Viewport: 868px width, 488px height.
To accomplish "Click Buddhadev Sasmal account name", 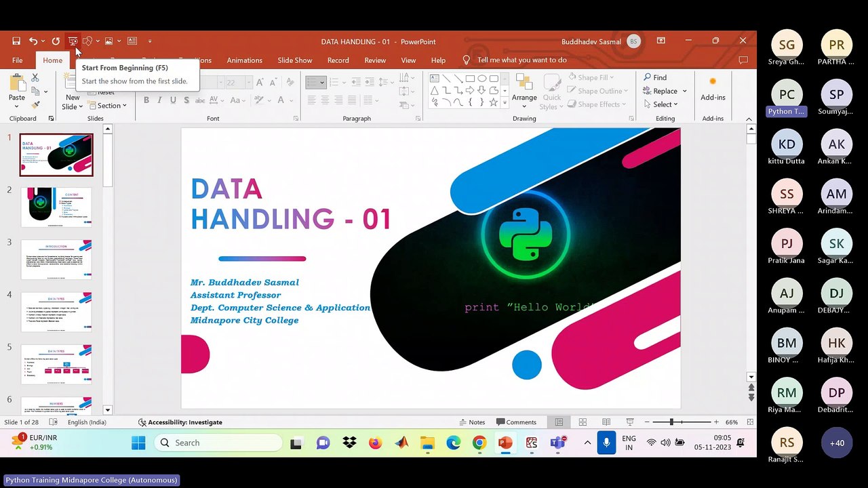I will (x=591, y=41).
